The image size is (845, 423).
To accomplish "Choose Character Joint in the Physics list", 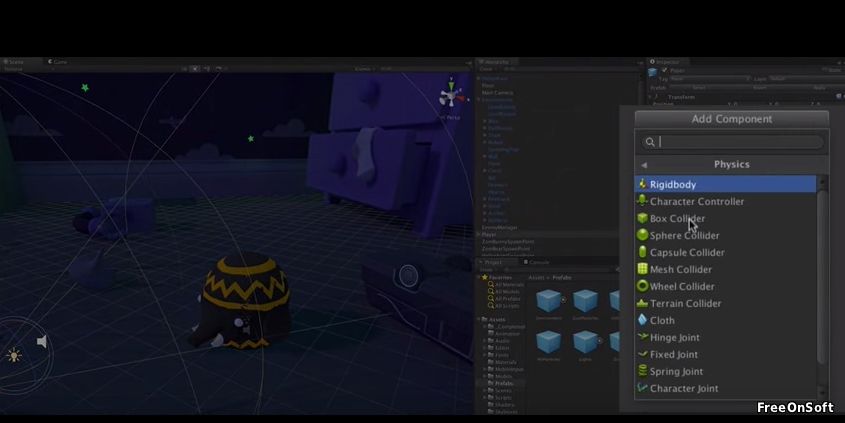I will tap(725, 388).
